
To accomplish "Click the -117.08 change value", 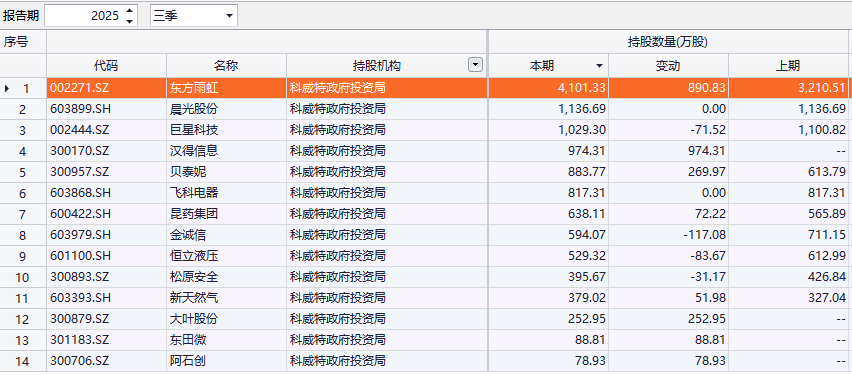I will click(668, 235).
